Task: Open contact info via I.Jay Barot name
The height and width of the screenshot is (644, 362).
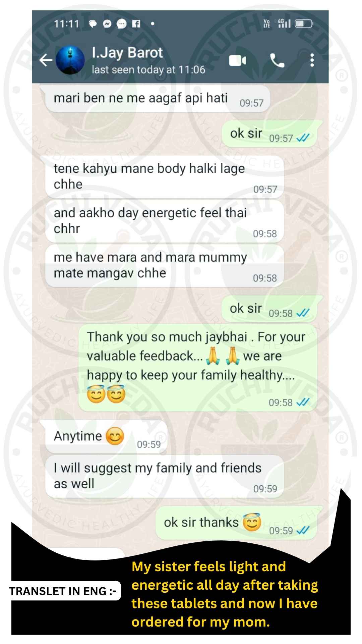Action: (127, 53)
